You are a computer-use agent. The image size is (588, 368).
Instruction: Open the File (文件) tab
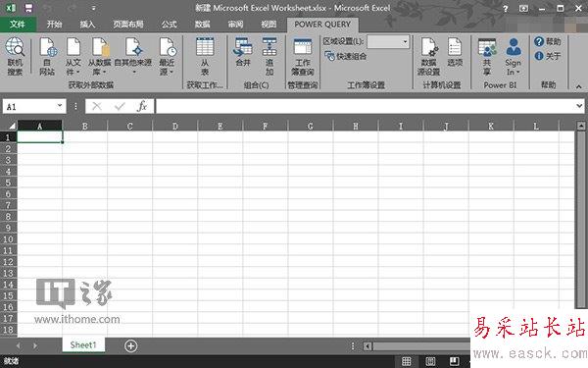18,25
